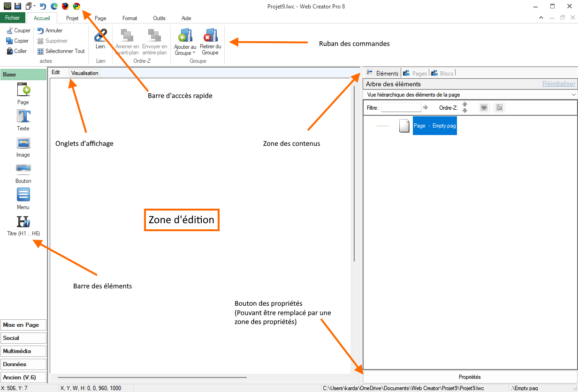Open the Format ribbon tab

pyautogui.click(x=130, y=18)
